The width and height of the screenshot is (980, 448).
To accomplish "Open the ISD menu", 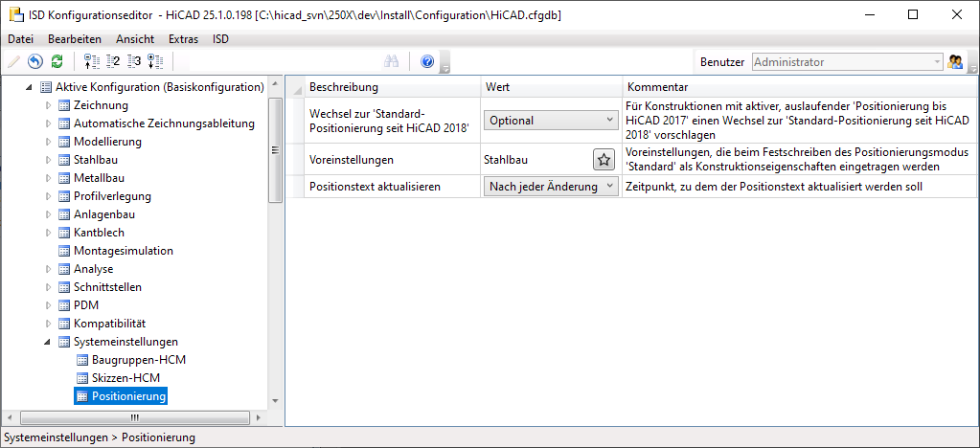I will point(220,38).
